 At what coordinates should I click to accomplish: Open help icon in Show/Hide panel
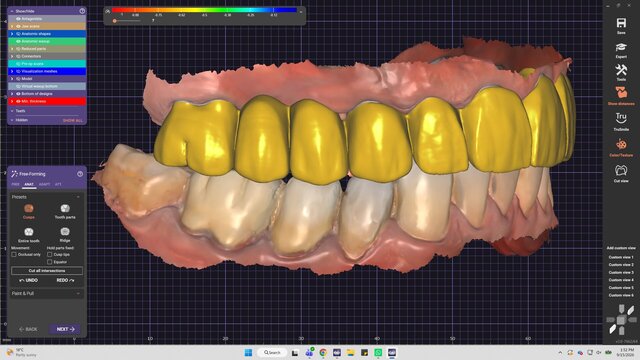click(82, 11)
